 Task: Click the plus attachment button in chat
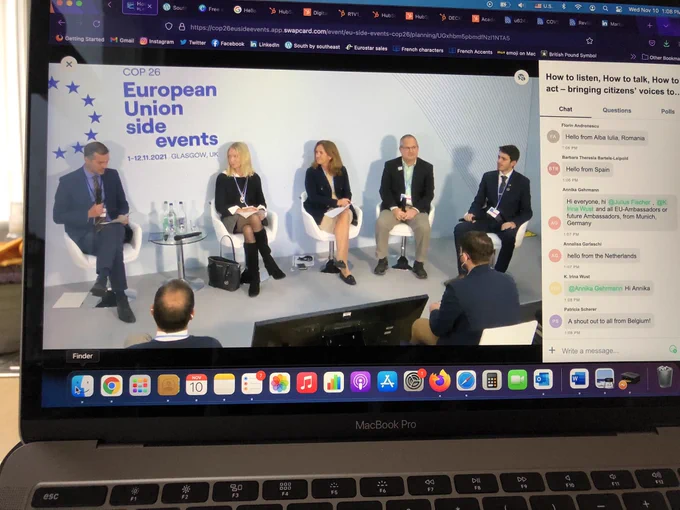pos(552,350)
